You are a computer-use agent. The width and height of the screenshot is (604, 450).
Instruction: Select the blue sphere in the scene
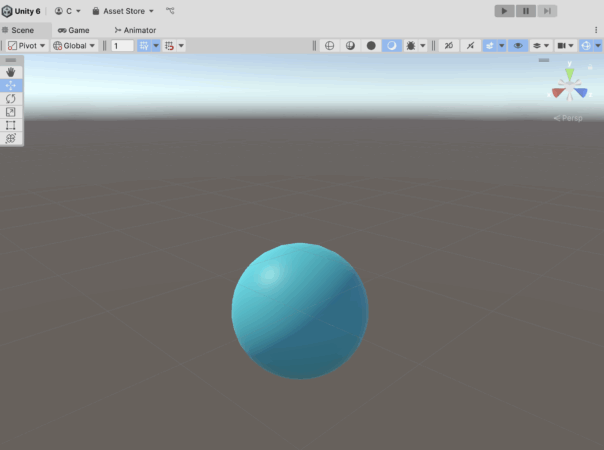tap(300, 311)
